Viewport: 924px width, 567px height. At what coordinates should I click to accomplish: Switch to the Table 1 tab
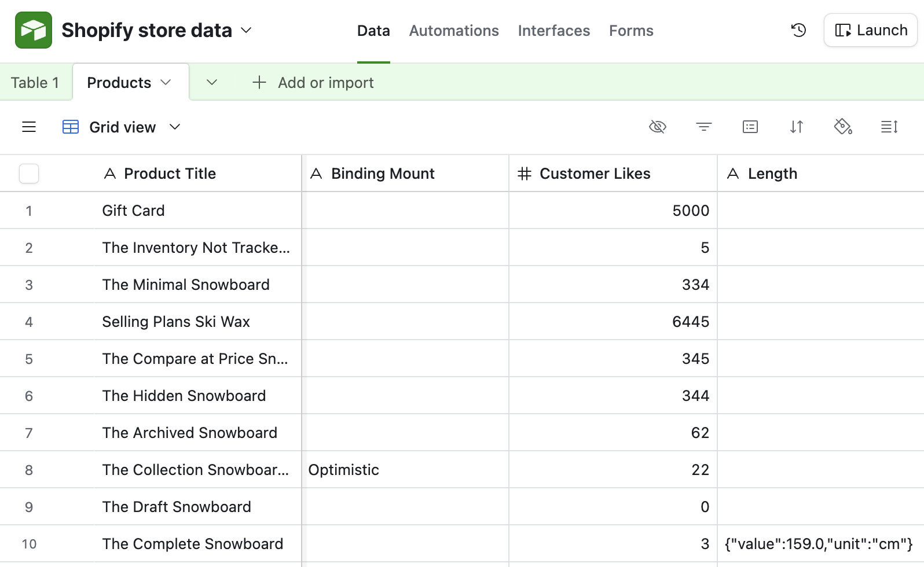click(35, 83)
